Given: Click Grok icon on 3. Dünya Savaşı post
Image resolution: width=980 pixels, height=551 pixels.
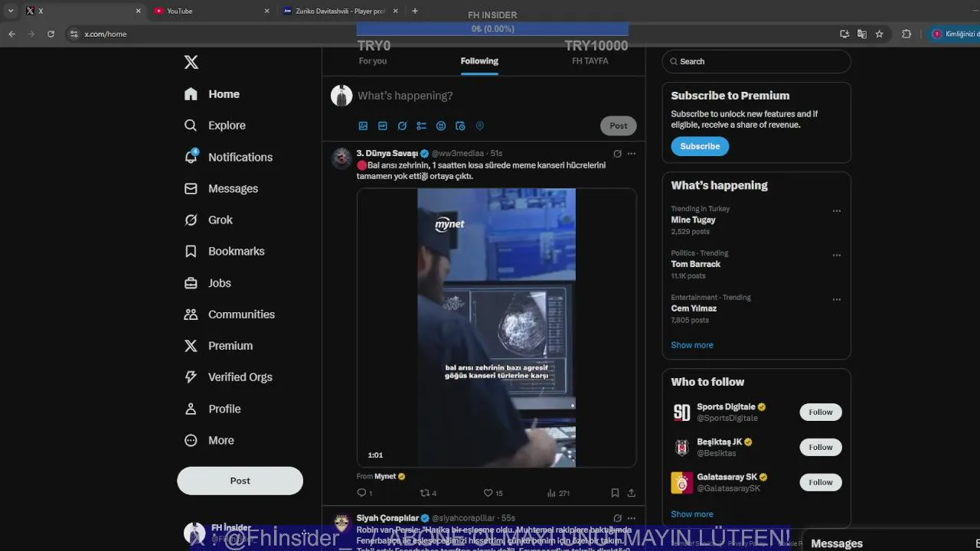Looking at the screenshot, I should pos(617,154).
